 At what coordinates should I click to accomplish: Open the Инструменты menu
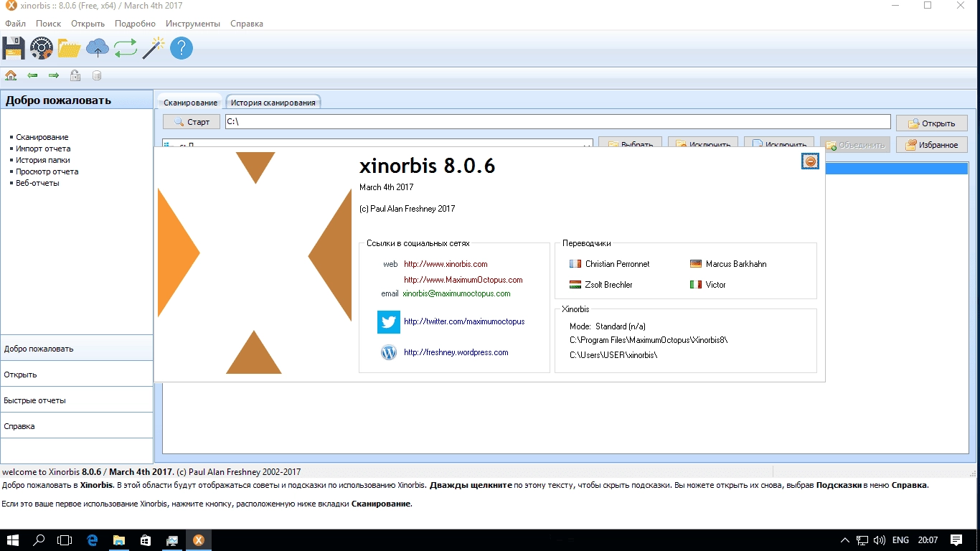tap(193, 24)
